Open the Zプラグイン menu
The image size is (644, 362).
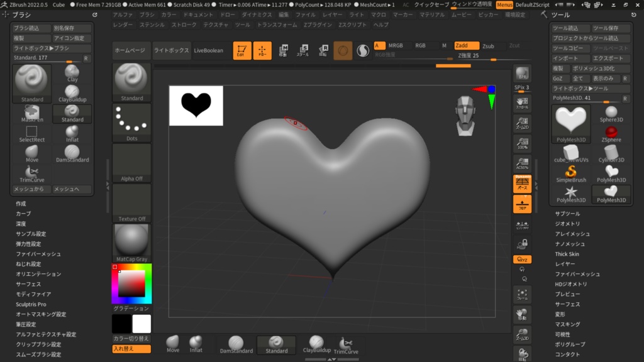click(318, 25)
